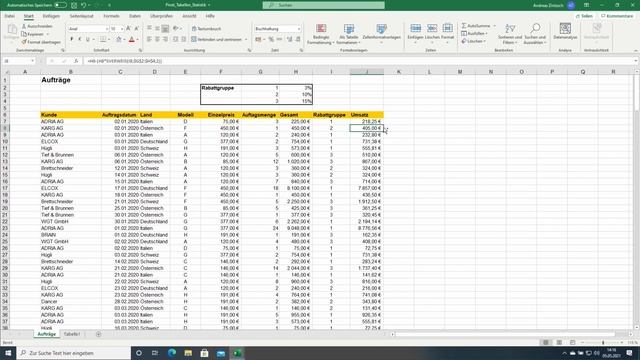The image size is (640, 360).
Task: Open Als Tabelle formatieren gallery
Action: tap(349, 34)
